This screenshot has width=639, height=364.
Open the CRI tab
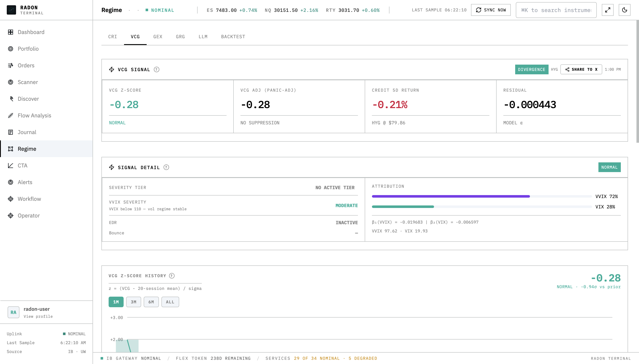click(x=113, y=37)
